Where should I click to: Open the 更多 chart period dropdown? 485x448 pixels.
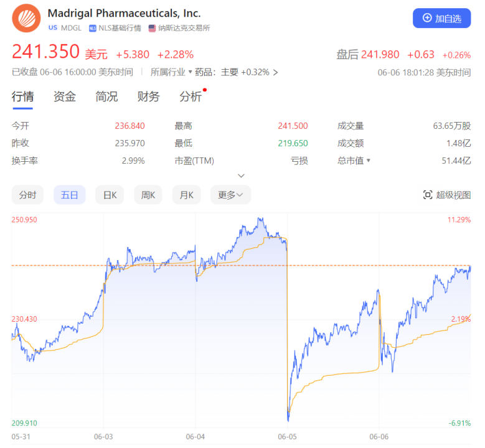(230, 195)
